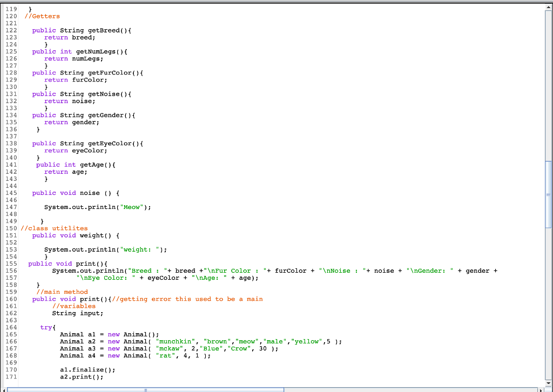Click the getFurColor method name
Viewport: 553px width, 392px height.
[110, 72]
